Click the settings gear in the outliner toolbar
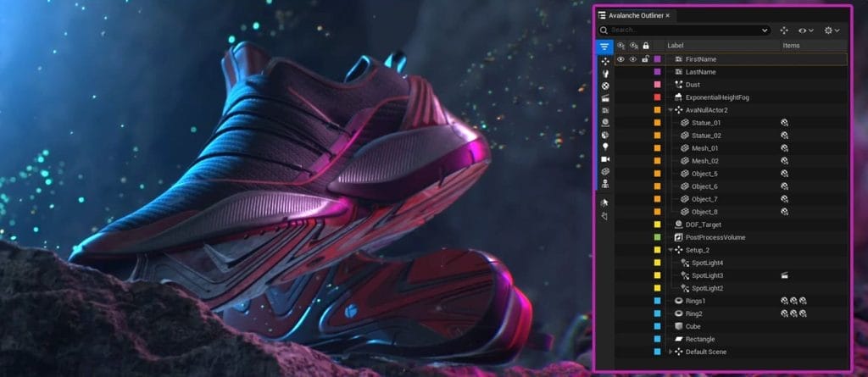The image size is (868, 377). coord(831,30)
